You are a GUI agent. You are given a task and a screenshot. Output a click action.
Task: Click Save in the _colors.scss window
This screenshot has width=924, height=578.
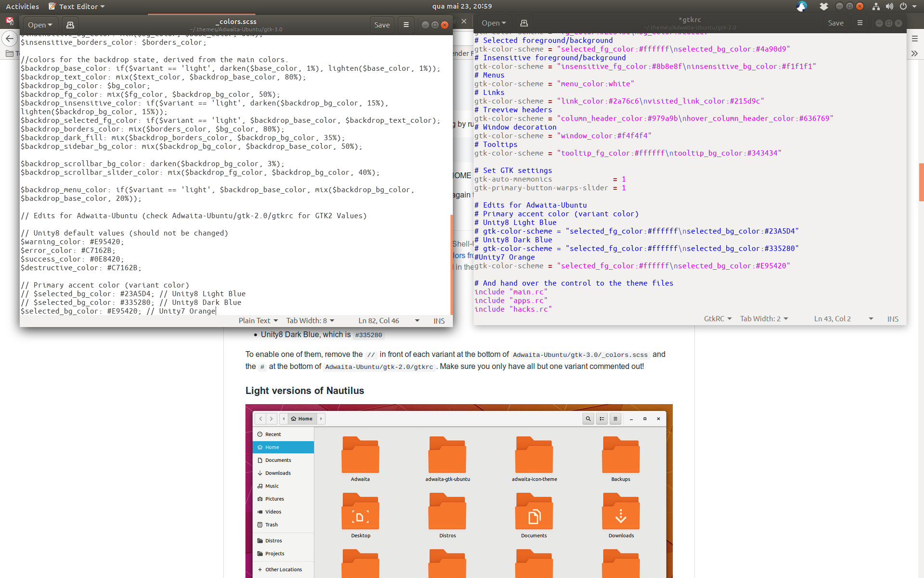click(382, 25)
